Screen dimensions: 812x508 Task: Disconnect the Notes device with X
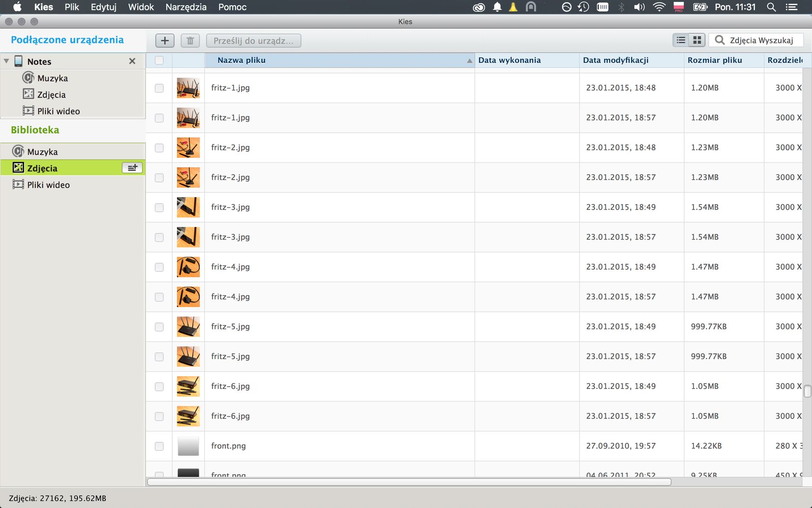[x=132, y=61]
